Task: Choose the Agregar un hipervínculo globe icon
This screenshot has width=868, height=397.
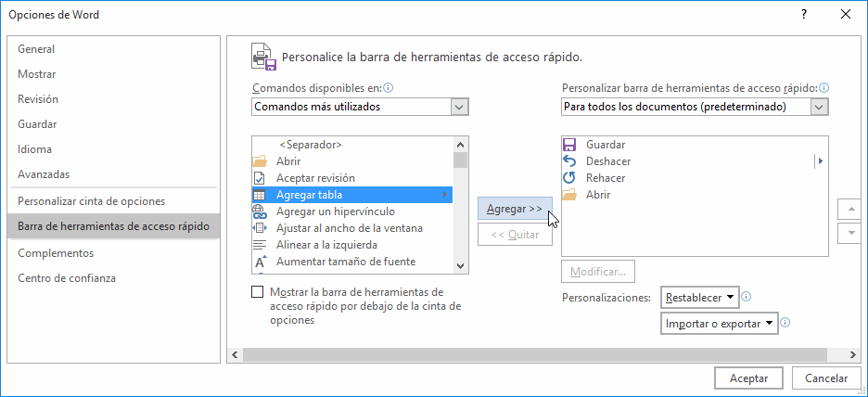Action: tap(260, 211)
